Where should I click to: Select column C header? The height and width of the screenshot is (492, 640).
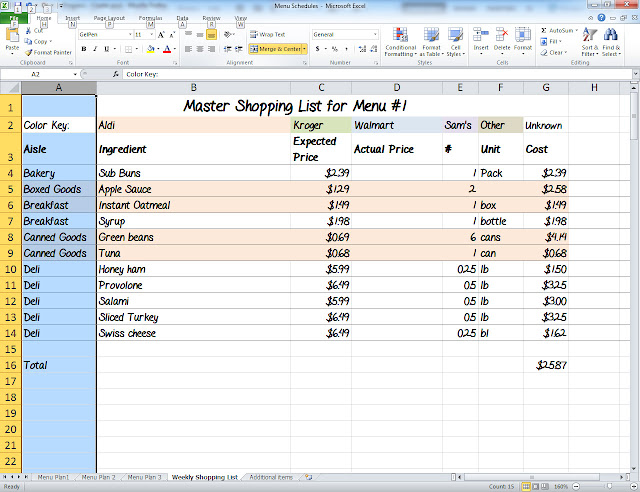321,87
